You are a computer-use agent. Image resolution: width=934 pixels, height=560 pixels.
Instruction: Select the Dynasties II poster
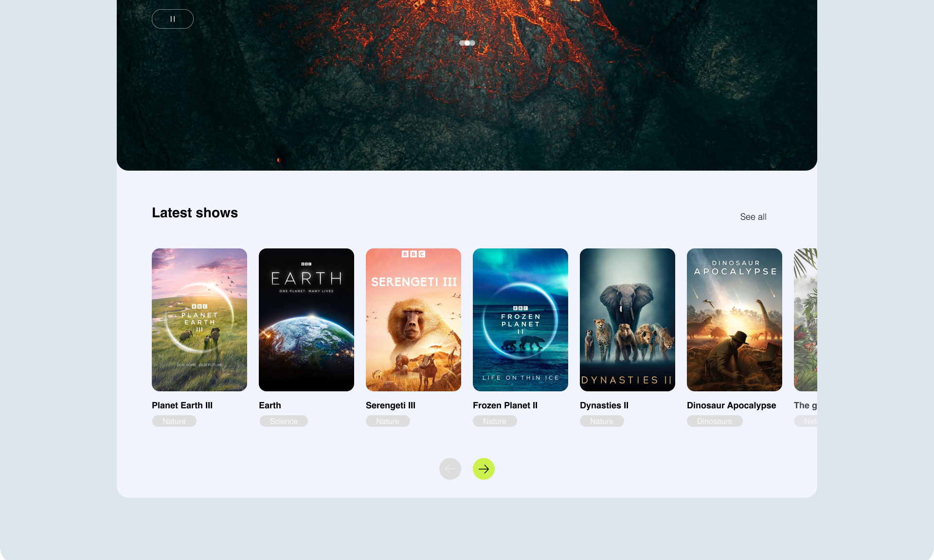tap(628, 319)
